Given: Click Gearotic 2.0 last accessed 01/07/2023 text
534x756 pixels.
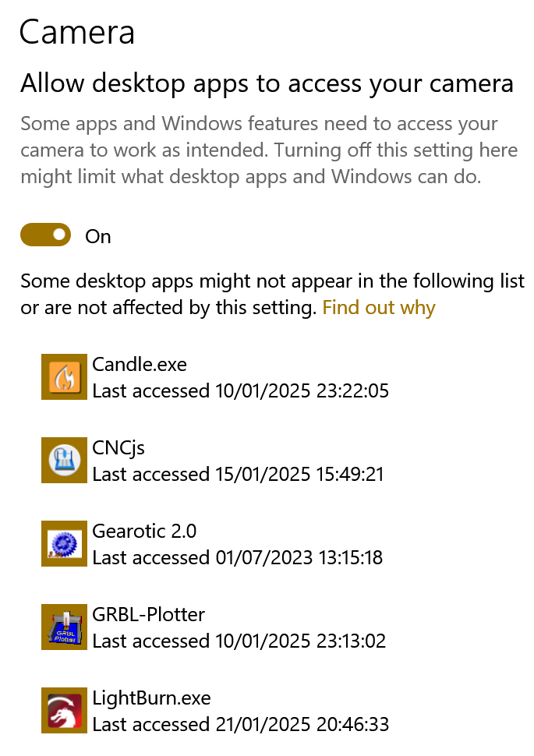Looking at the screenshot, I should click(237, 558).
